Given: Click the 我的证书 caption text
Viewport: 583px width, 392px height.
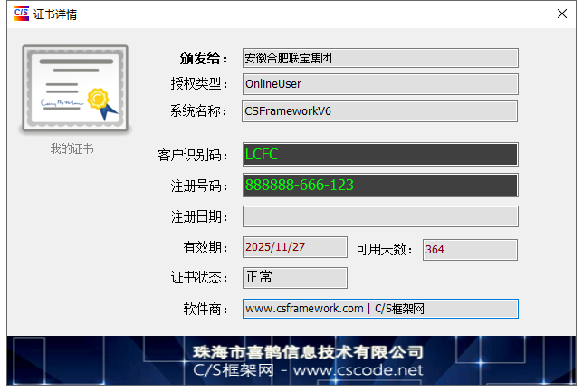Looking at the screenshot, I should click(x=72, y=148).
